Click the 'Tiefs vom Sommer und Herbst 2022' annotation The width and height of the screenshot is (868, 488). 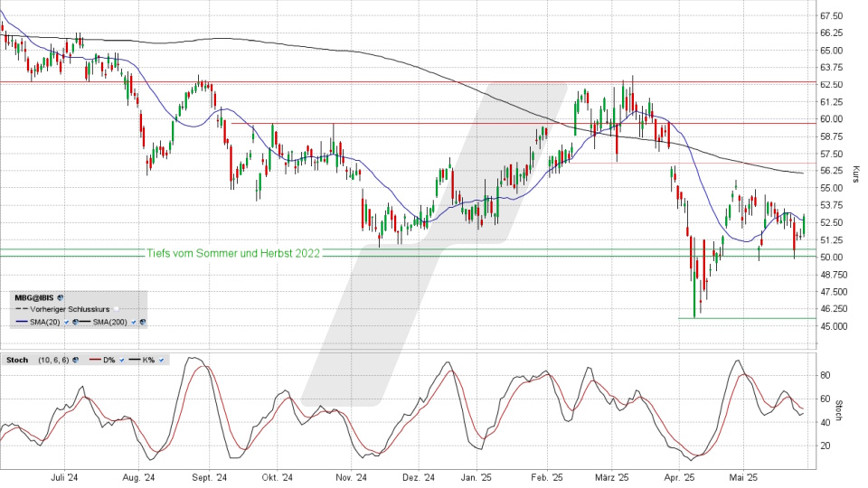pyautogui.click(x=232, y=253)
